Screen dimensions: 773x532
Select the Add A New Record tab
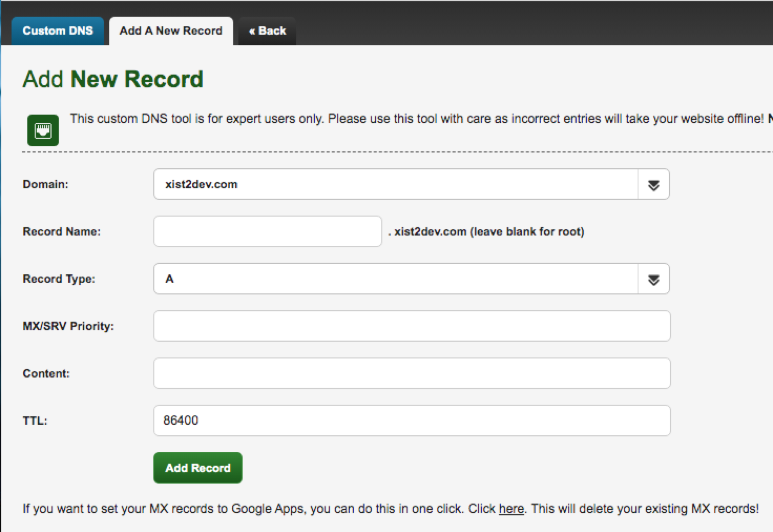pyautogui.click(x=171, y=31)
